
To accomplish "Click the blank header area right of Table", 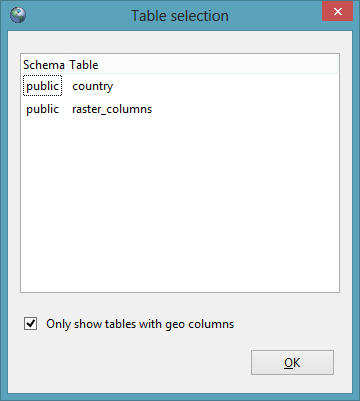I will 218,65.
